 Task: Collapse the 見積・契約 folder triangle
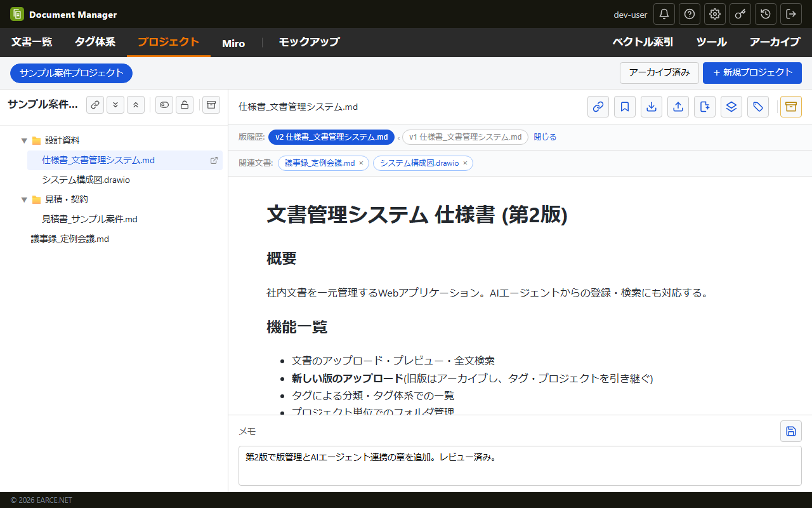(24, 199)
